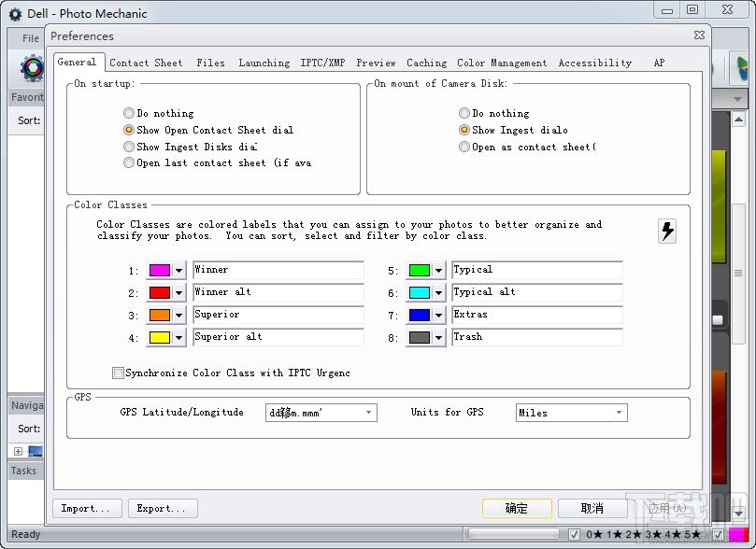Click the lightning bolt icon in Color Classes
The height and width of the screenshot is (549, 756).
pyautogui.click(x=667, y=232)
